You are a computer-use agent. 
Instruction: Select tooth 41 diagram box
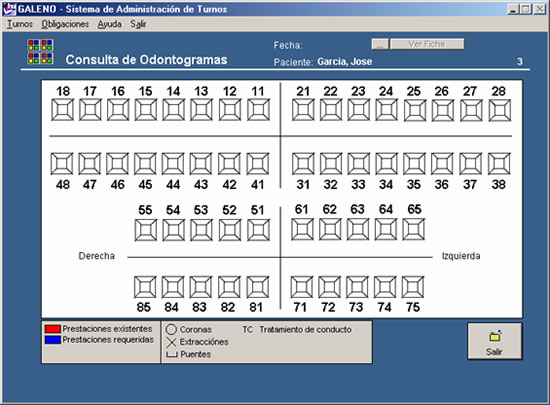[x=257, y=163]
